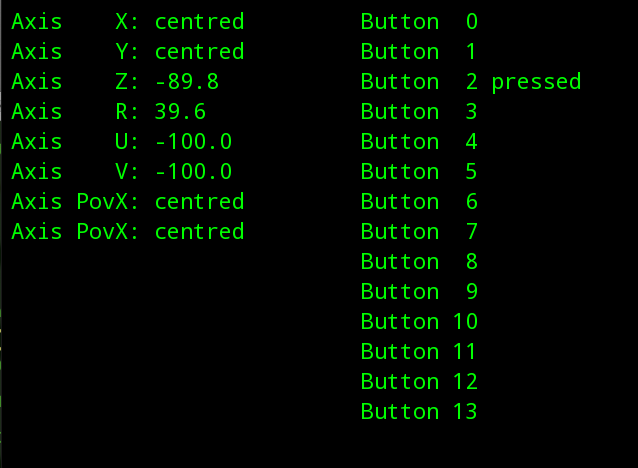Click the second Axis PovX line
The height and width of the screenshot is (468, 638).
click(128, 232)
